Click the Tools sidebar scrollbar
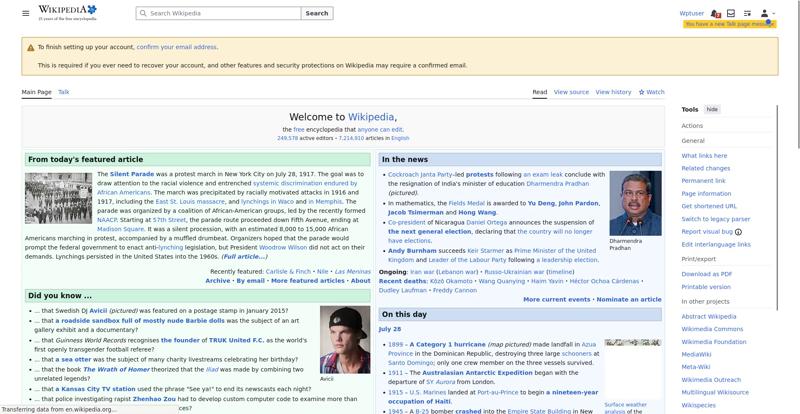Viewport: 800px width, 414px height. point(777,207)
